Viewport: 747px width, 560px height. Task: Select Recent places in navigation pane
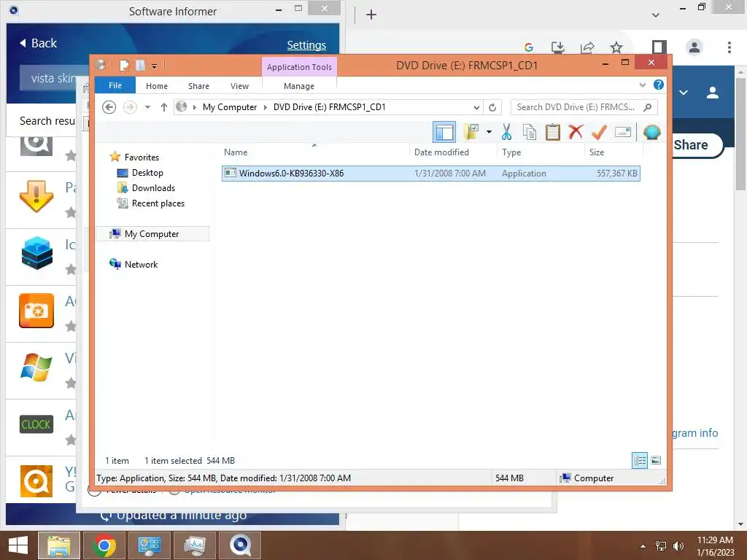(158, 203)
